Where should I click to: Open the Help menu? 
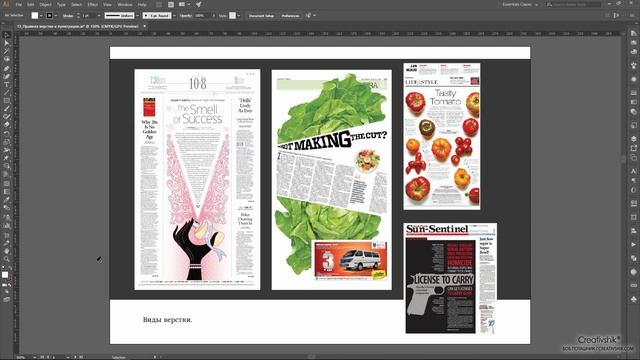click(142, 4)
